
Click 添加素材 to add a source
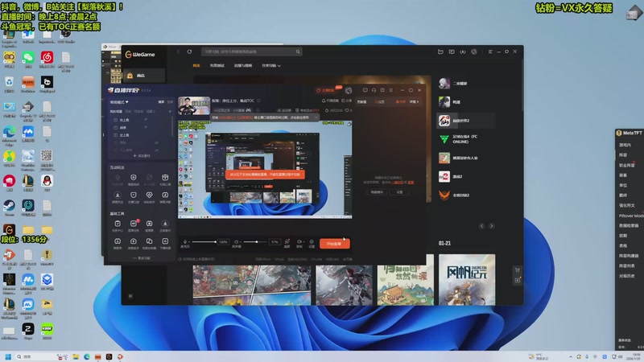[142, 156]
